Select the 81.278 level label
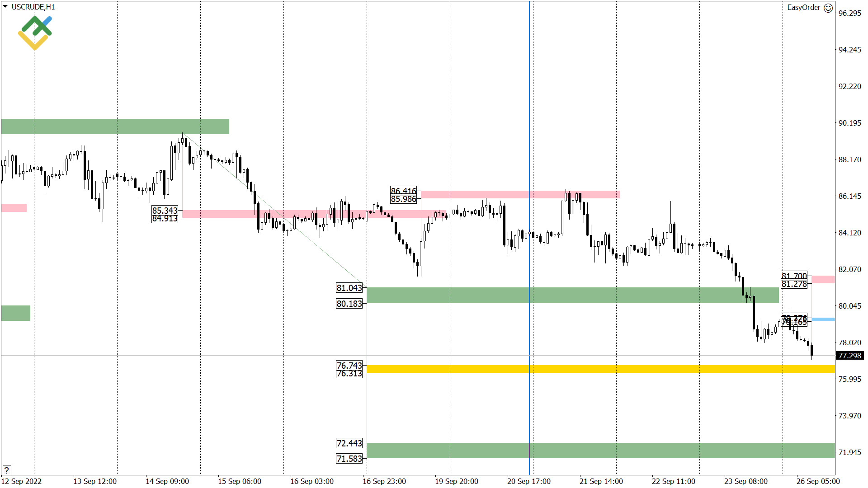 click(794, 284)
